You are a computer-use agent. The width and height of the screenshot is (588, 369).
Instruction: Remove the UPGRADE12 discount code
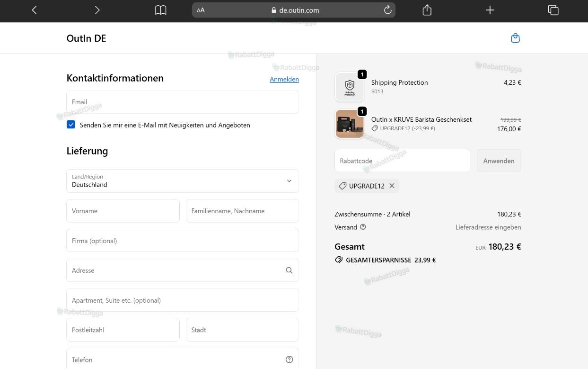392,186
